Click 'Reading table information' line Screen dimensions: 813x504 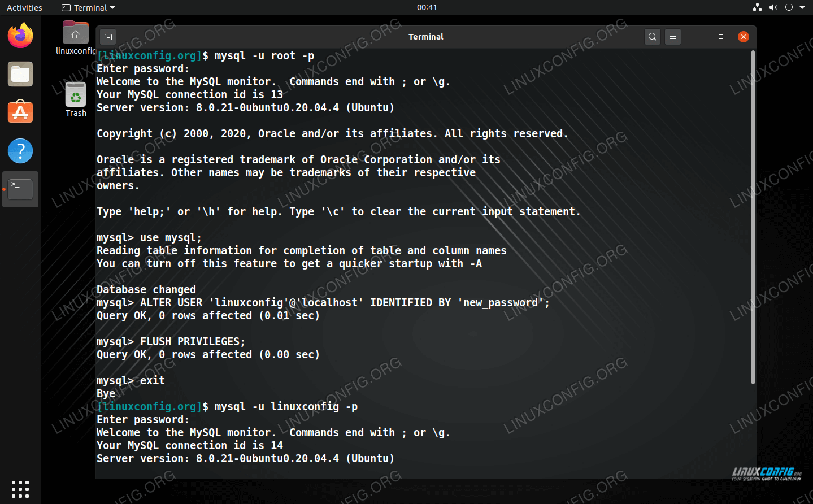click(302, 251)
